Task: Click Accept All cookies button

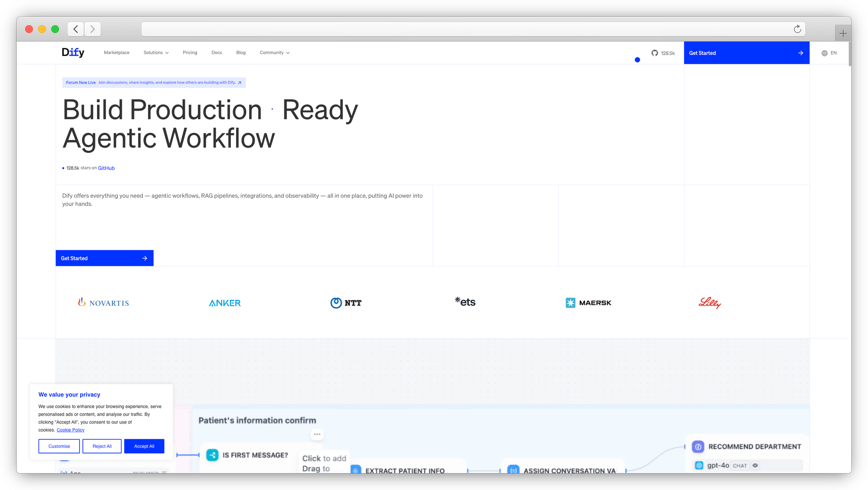Action: [144, 446]
